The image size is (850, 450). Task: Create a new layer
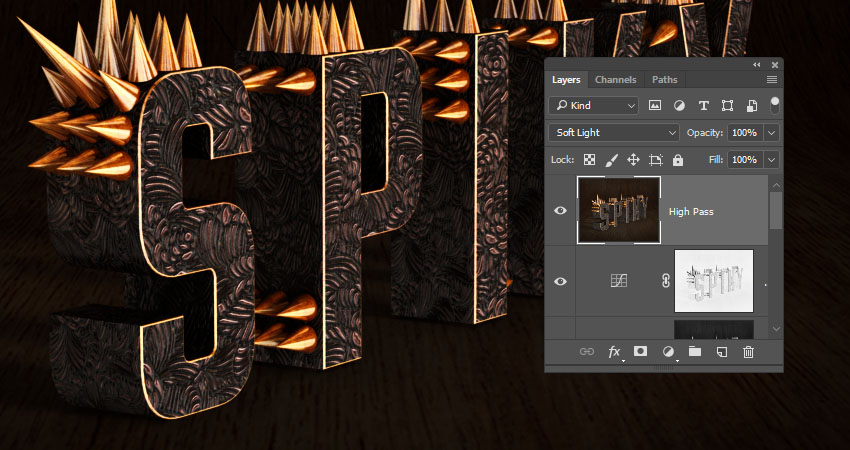click(722, 352)
